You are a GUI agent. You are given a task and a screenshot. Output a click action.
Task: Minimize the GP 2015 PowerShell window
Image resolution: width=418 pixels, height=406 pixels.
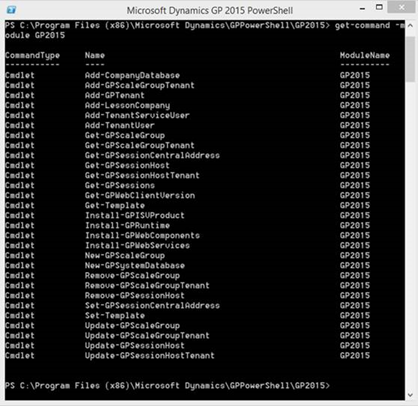coord(363,8)
